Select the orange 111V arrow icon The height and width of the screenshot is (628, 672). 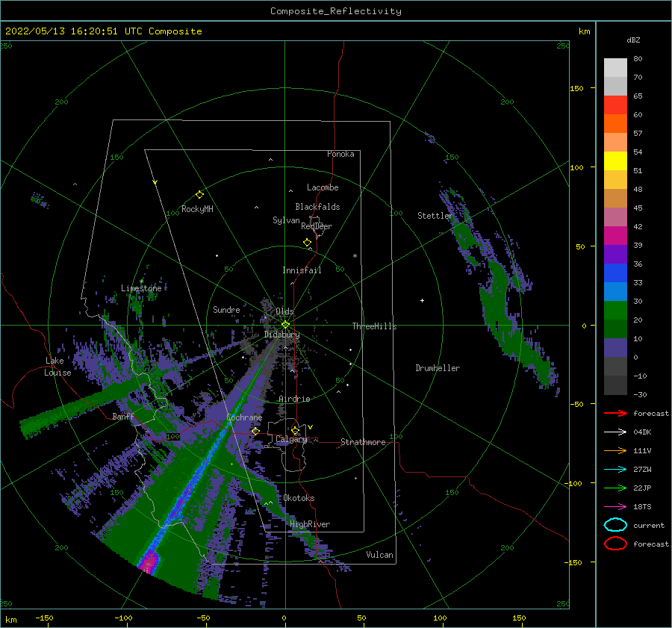click(x=615, y=450)
